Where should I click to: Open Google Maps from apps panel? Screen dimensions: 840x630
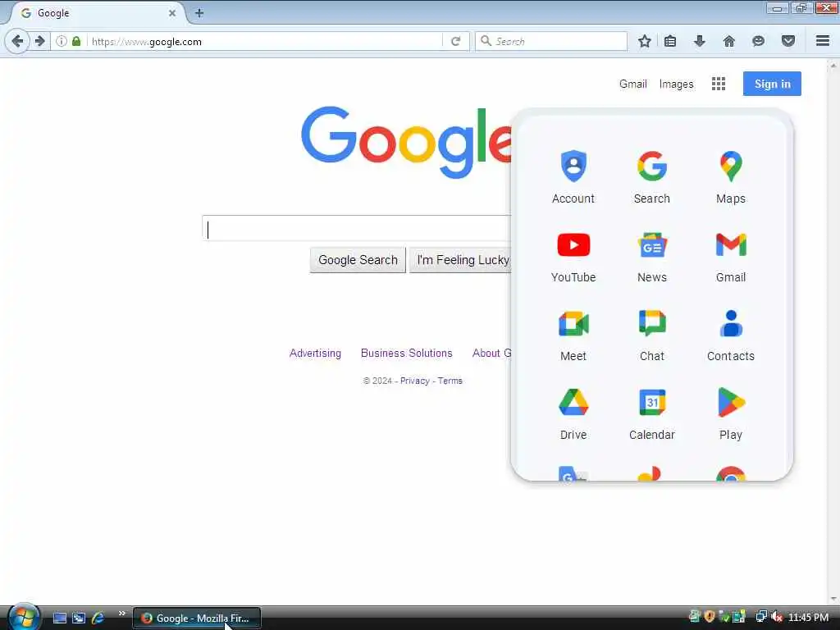[731, 177]
